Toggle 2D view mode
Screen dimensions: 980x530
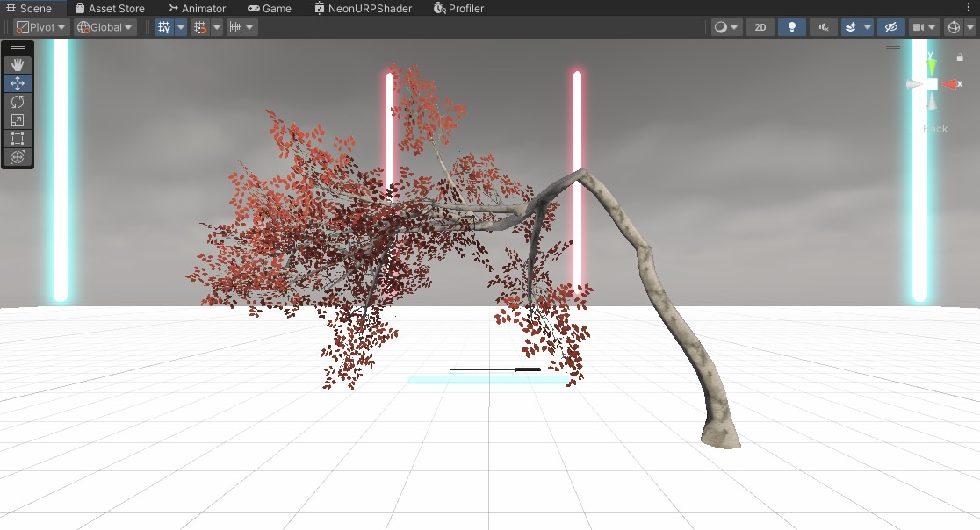(x=760, y=27)
